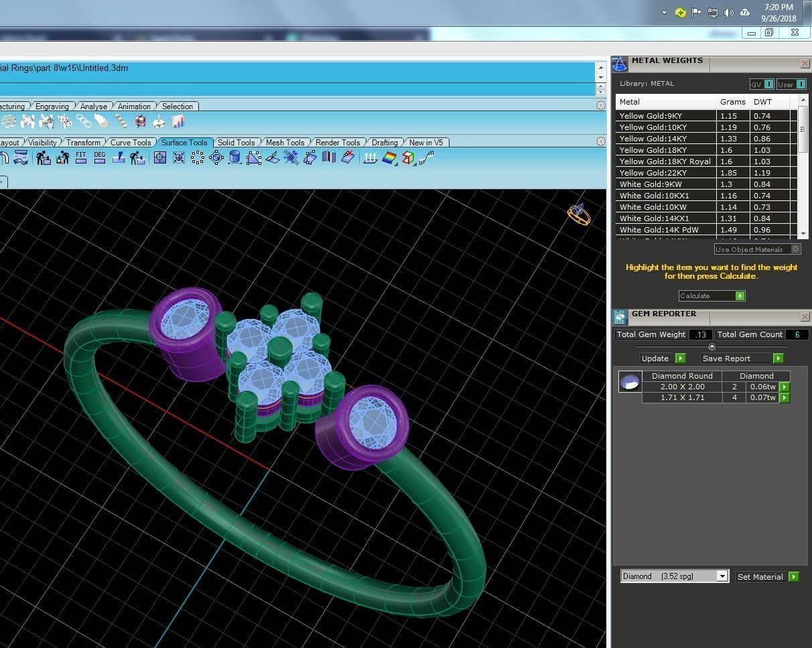Close the Metal Weights panel
Screen dimensions: 812x648
pos(805,63)
